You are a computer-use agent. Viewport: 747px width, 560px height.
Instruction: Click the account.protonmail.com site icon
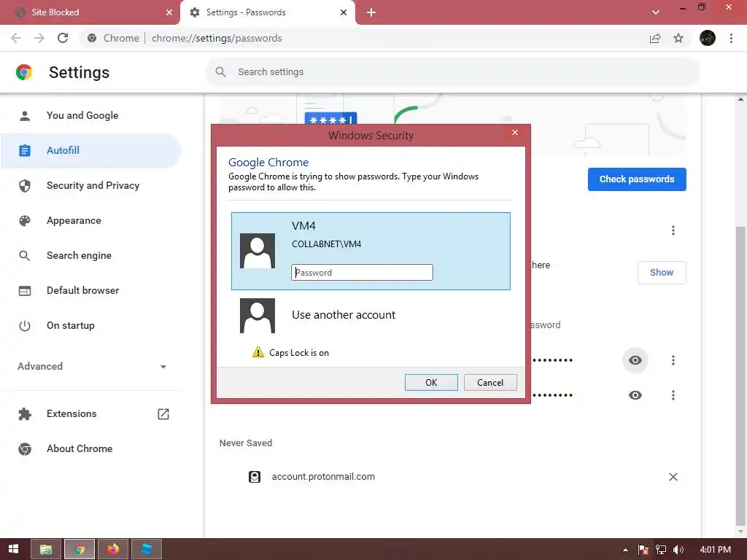pyautogui.click(x=255, y=477)
